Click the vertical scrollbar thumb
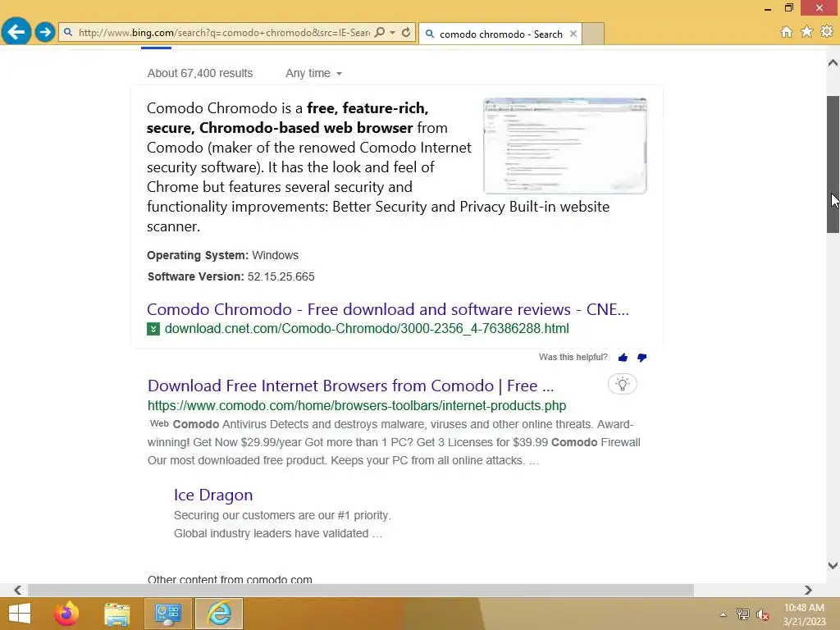Image resolution: width=840 pixels, height=630 pixels. pyautogui.click(x=833, y=164)
